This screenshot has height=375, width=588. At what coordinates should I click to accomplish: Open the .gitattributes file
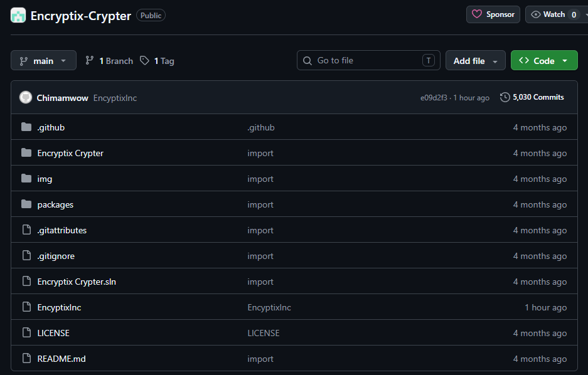click(x=62, y=230)
